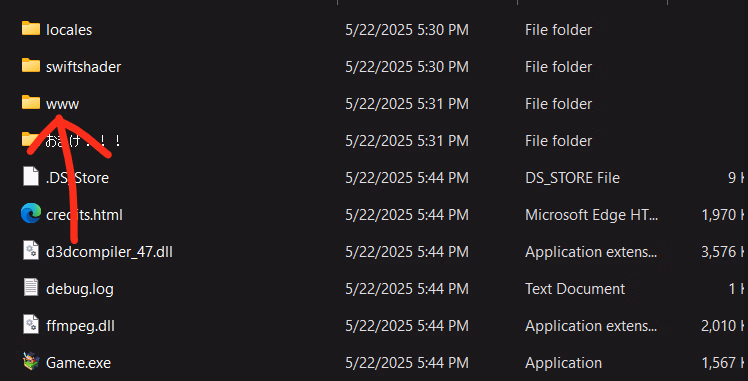Select the swiftshader folder name
The height and width of the screenshot is (381, 748).
pos(83,67)
